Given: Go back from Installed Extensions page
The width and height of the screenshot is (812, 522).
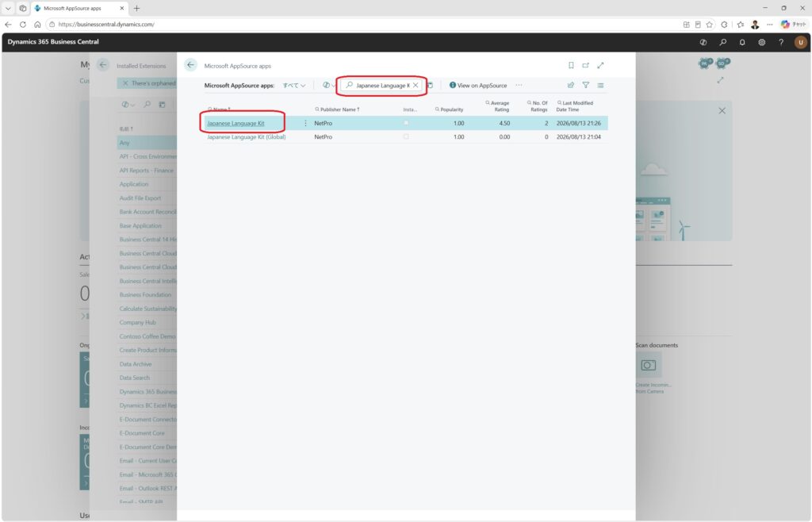Looking at the screenshot, I should 103,65.
